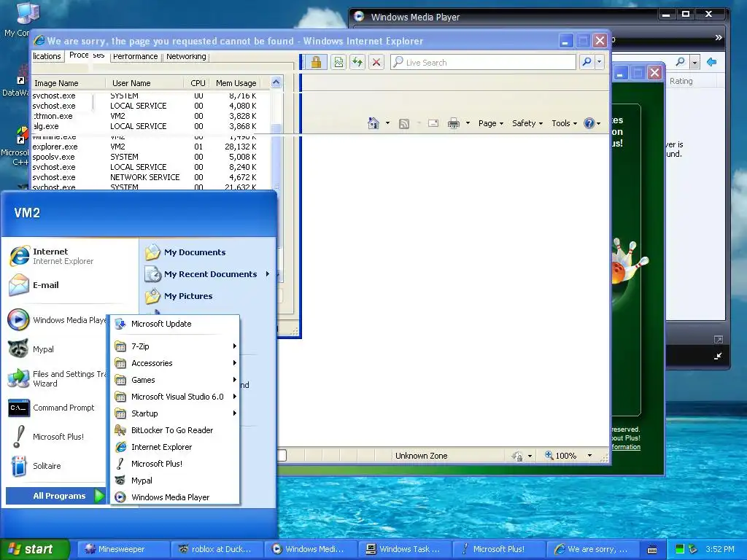Viewport: 747px width, 560px height.
Task: Click the Live Search magnifier button
Action: point(587,62)
